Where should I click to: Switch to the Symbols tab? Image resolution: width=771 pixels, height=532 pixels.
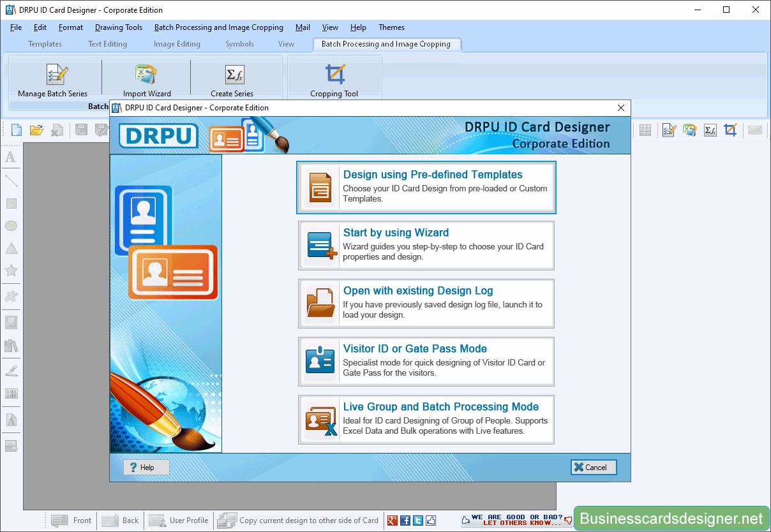click(x=239, y=44)
